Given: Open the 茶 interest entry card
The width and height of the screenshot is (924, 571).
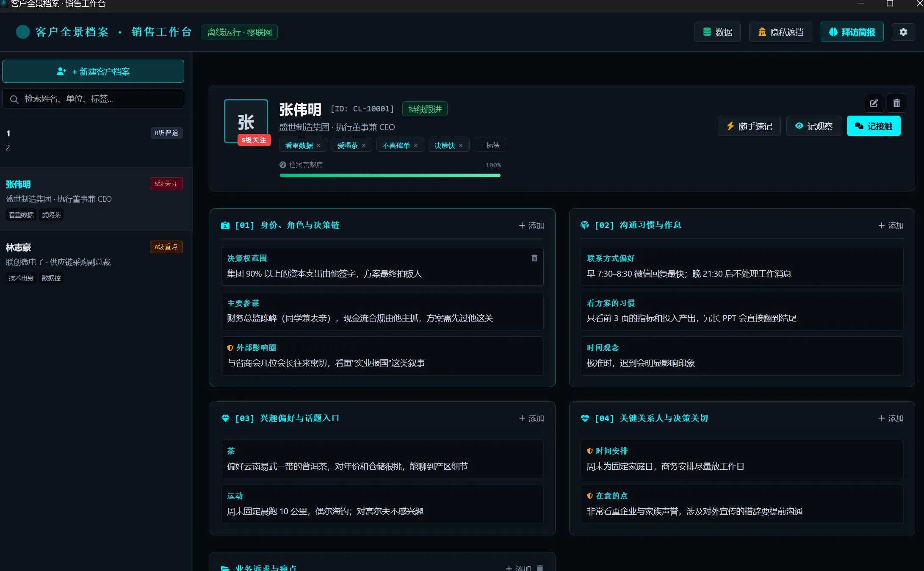Looking at the screenshot, I should [382, 459].
